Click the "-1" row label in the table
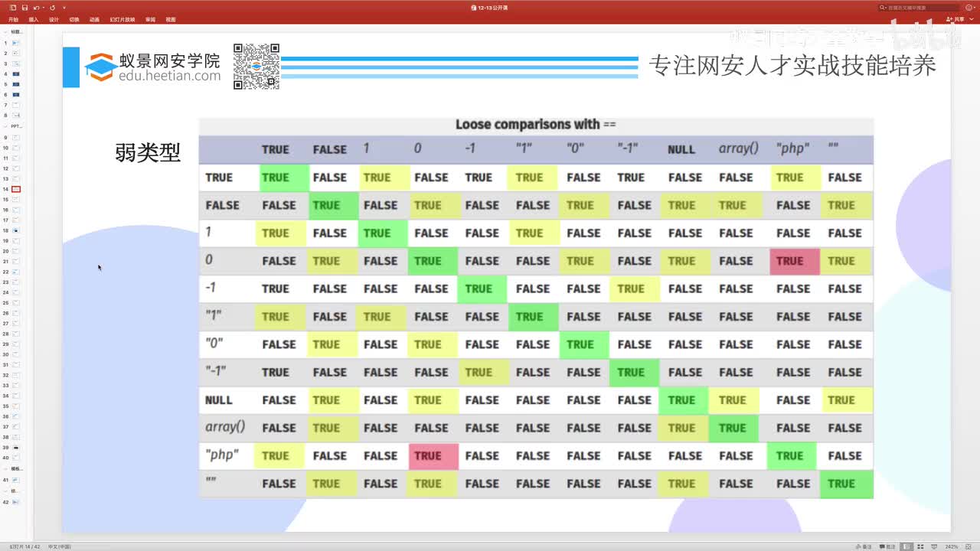Viewport: 980px width, 551px height. click(x=216, y=371)
